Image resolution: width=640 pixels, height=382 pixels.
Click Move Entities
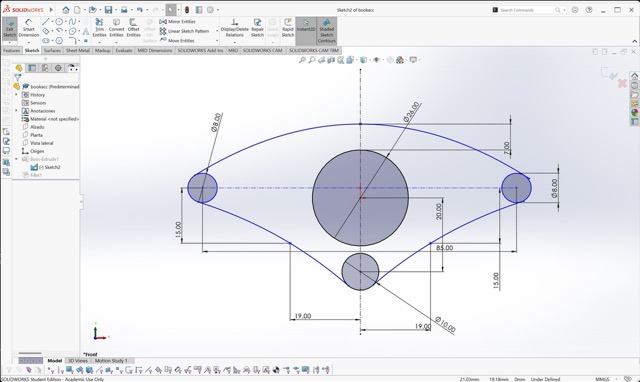coord(177,40)
